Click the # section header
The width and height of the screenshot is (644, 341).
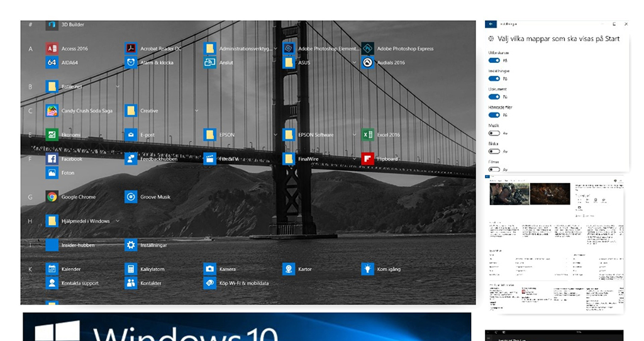[30, 25]
